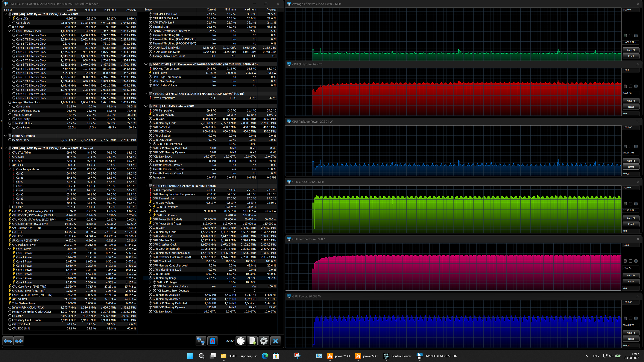Toggle the first checkbox in the GPU Clock graph
Viewport: 644px width, 362px height.
click(625, 204)
